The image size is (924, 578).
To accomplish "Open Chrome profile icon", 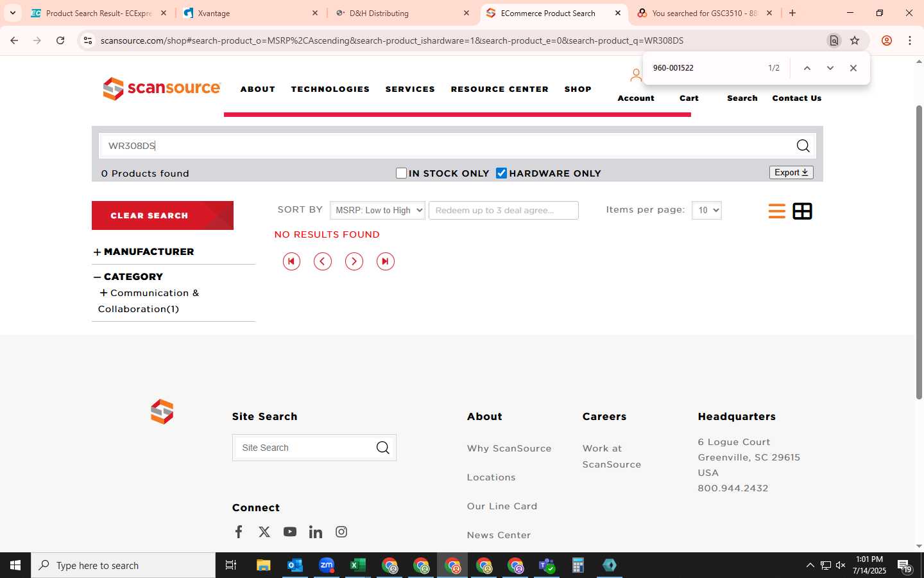I will coord(887,40).
